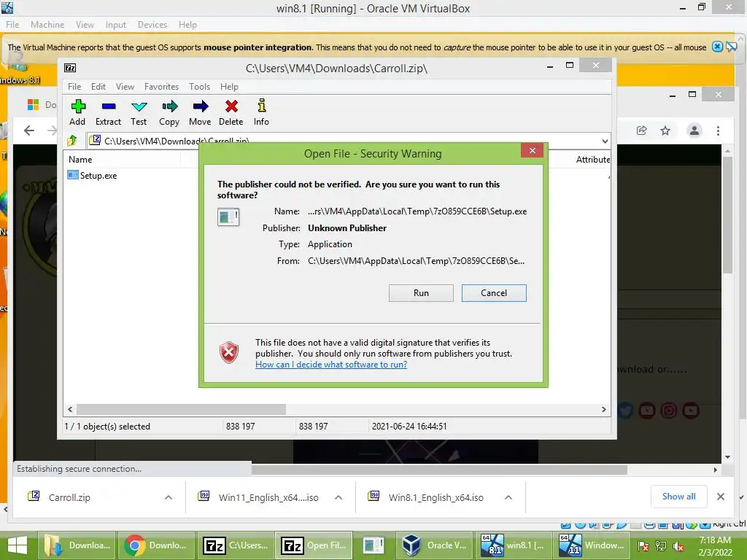Close the Security Warning dialog
The width and height of the screenshot is (747, 560).
pyautogui.click(x=532, y=150)
